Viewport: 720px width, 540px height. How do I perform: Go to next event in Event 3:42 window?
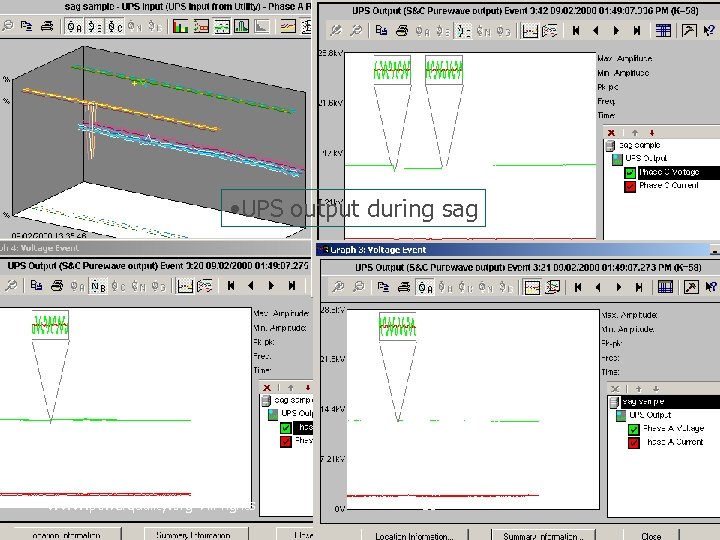[x=616, y=30]
